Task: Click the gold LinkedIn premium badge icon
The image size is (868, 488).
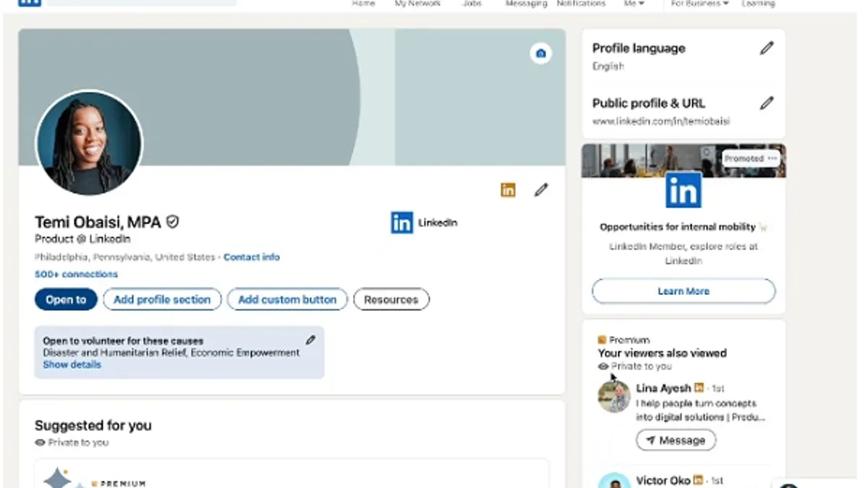Action: tap(509, 190)
